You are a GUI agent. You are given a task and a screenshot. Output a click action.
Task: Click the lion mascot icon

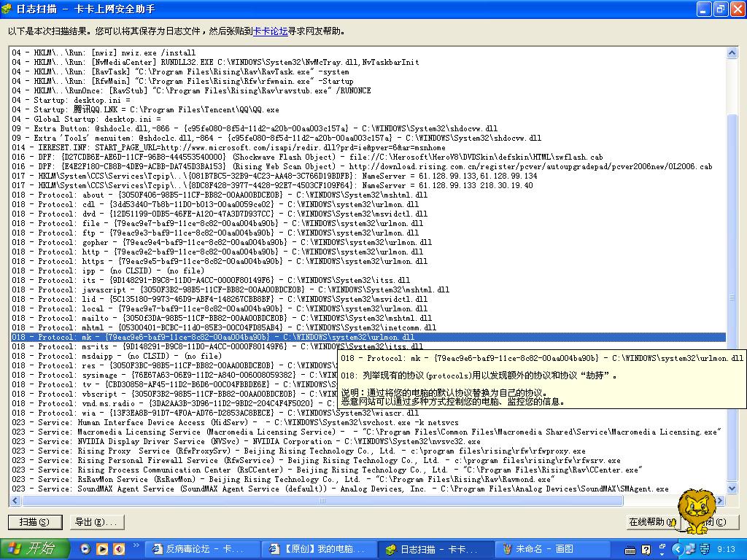point(697,511)
